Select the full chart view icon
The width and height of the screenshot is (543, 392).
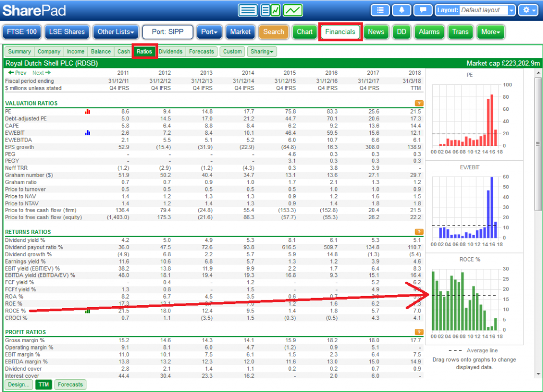click(293, 10)
